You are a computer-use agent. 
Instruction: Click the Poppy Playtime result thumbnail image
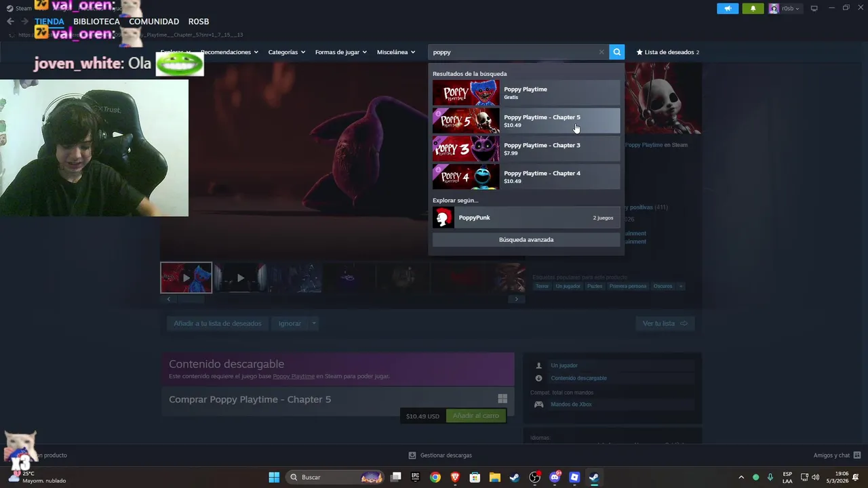(466, 93)
